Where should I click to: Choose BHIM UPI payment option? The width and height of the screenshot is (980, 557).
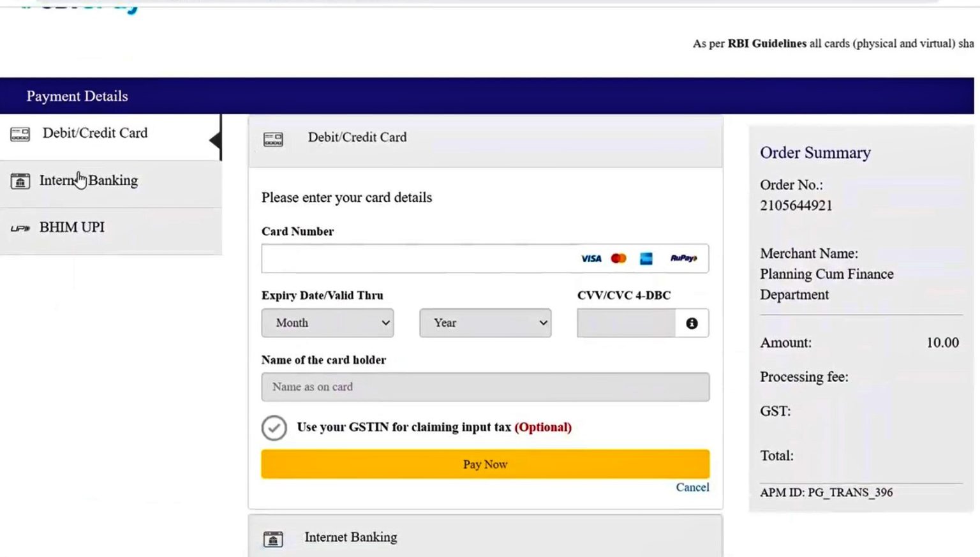[72, 228]
